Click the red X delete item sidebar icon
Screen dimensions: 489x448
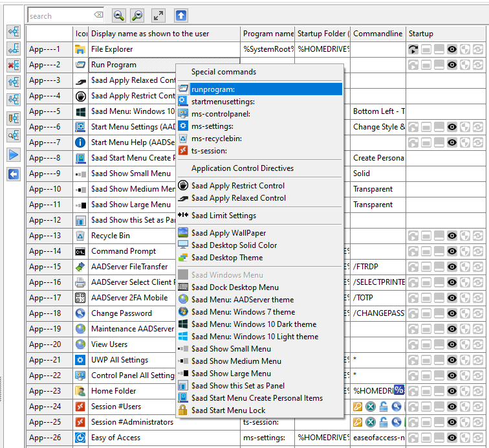pyautogui.click(x=13, y=65)
